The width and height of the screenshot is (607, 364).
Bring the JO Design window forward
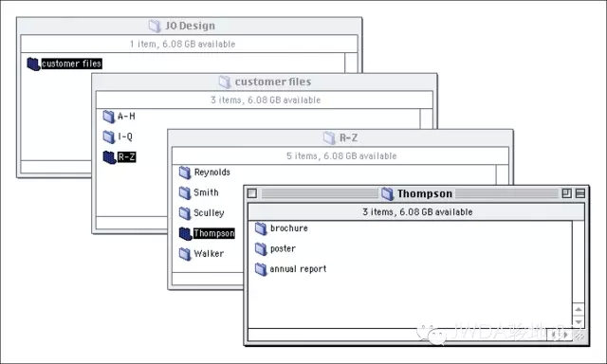tap(190, 26)
